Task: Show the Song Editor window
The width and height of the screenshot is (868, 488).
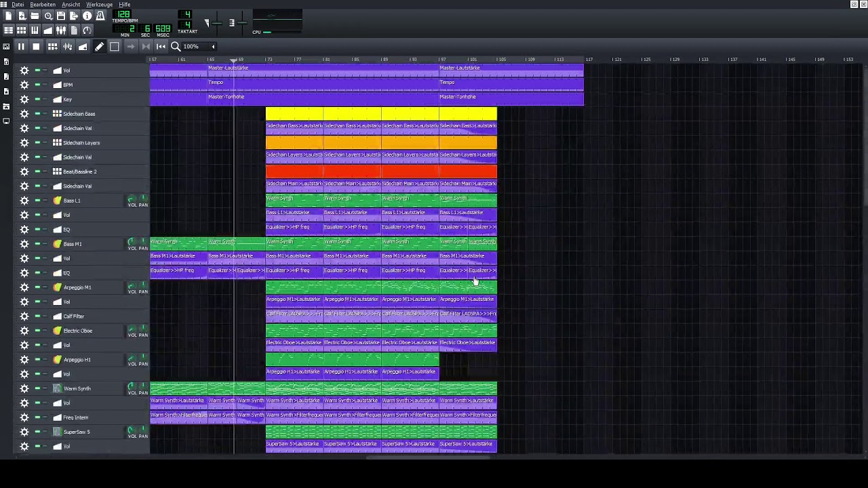Action: coord(8,30)
